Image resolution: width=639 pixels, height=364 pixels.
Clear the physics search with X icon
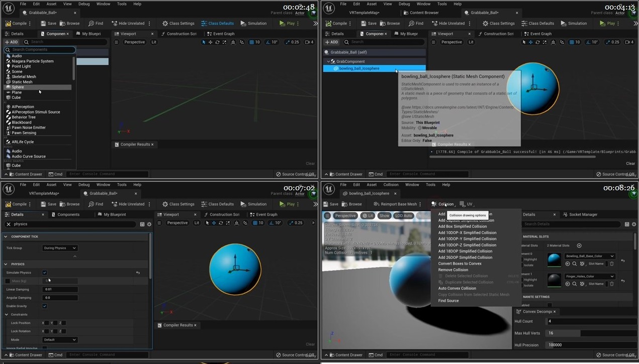click(x=9, y=224)
